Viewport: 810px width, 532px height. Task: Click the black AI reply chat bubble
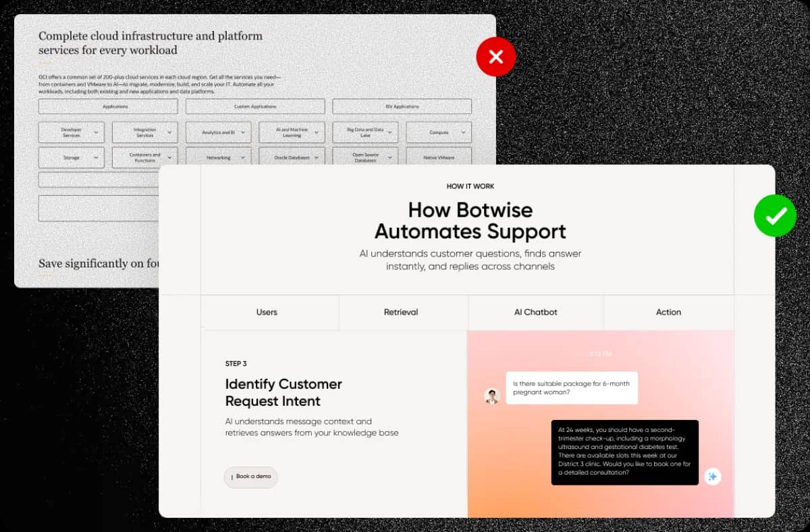pos(625,452)
